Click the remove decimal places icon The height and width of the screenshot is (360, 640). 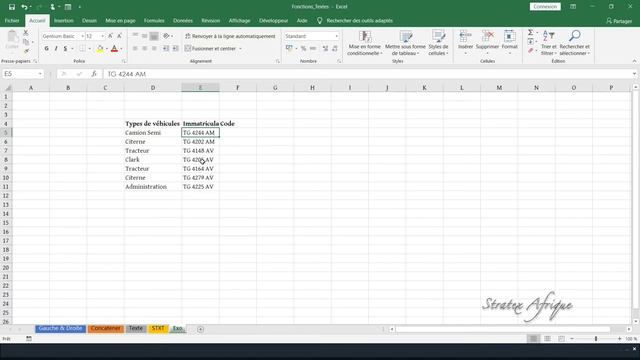pos(335,49)
